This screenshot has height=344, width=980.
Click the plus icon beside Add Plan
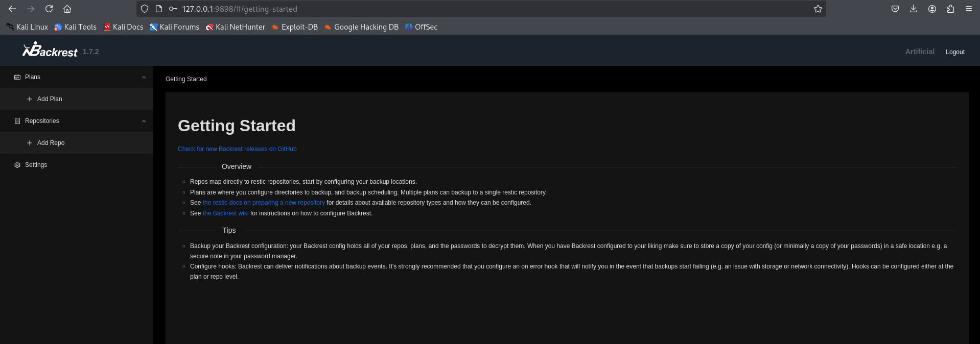[30, 99]
